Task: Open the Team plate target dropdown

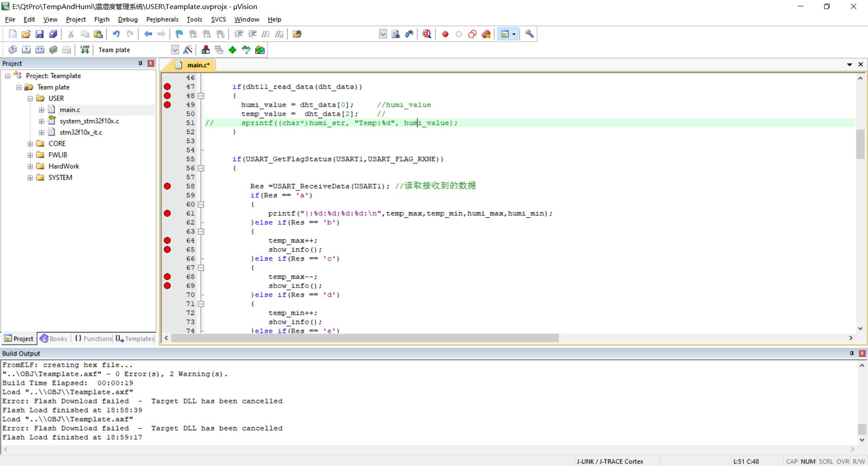Action: pyautogui.click(x=175, y=50)
